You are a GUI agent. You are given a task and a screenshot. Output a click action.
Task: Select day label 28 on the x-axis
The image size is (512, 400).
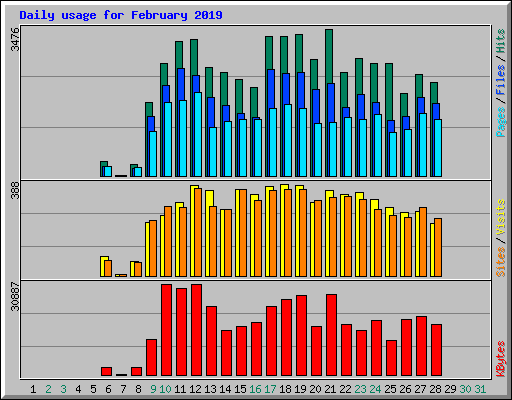point(435,389)
